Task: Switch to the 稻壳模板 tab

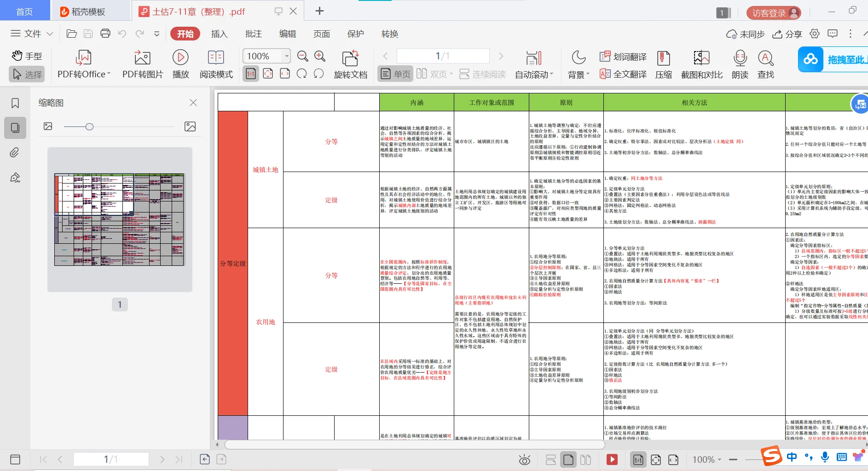Action: coord(90,11)
